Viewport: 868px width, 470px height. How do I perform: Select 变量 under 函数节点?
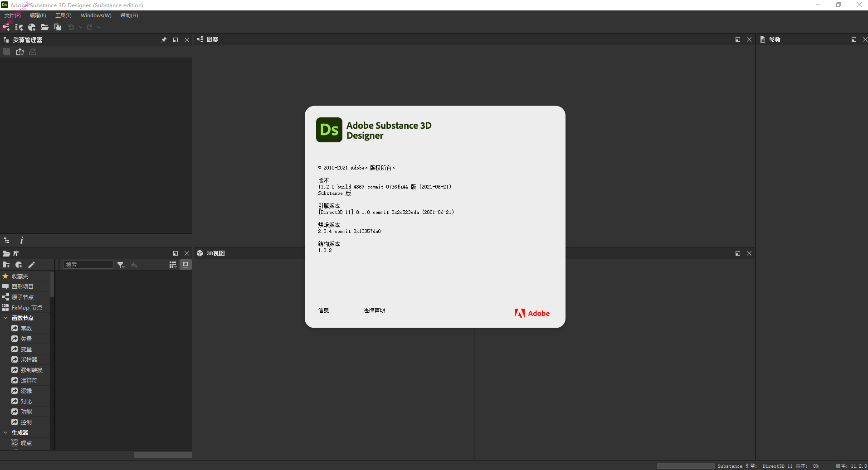tap(25, 349)
